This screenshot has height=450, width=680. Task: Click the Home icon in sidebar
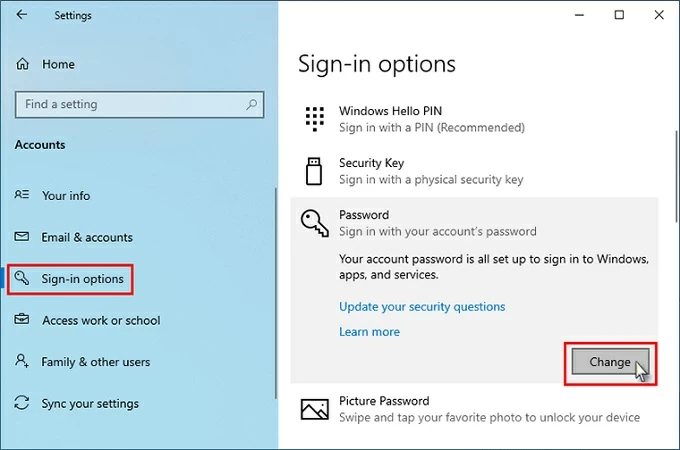pos(23,64)
